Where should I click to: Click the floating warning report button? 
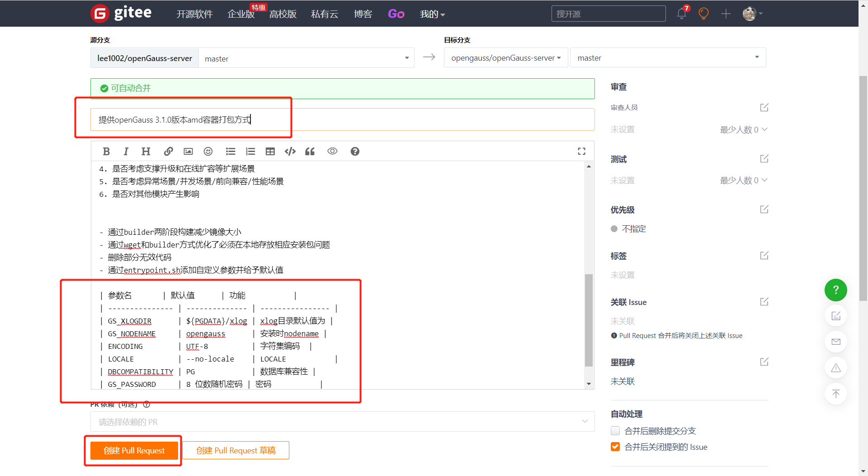click(836, 368)
